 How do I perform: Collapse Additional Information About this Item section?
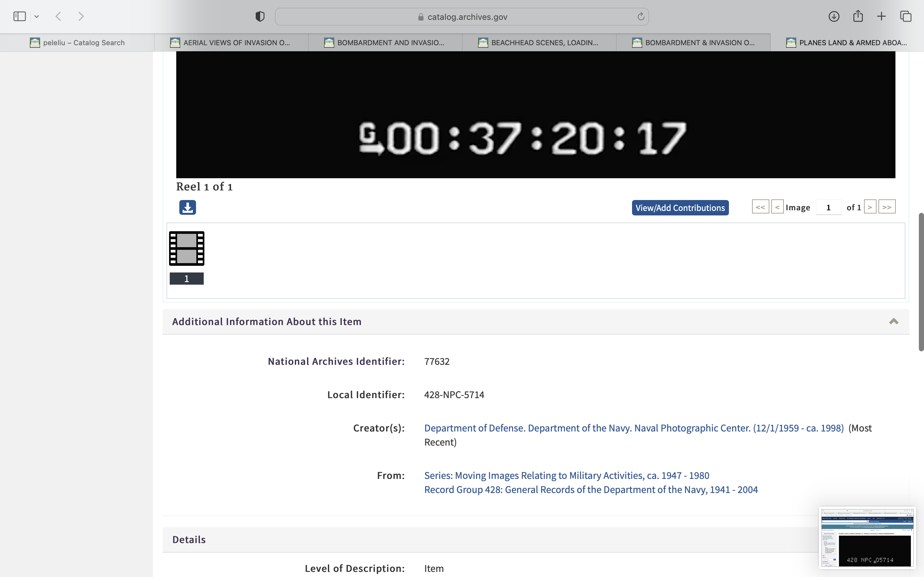[x=894, y=321]
